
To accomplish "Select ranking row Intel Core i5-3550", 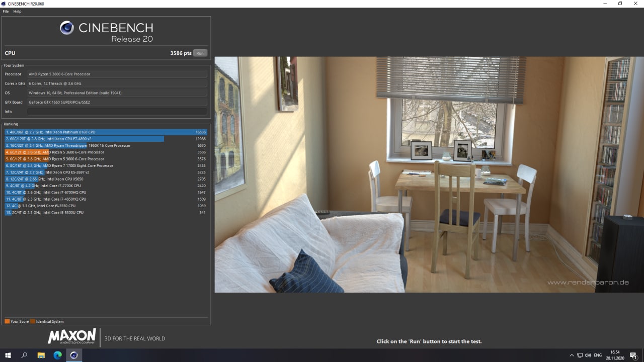I will (x=106, y=206).
